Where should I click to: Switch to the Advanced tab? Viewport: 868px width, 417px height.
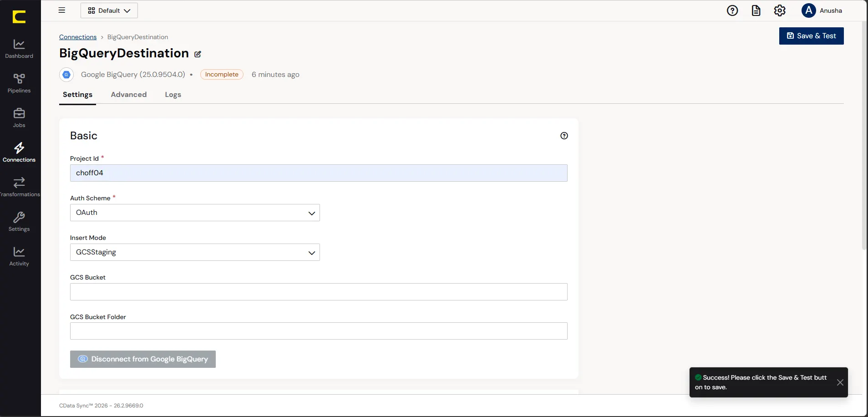pos(129,95)
